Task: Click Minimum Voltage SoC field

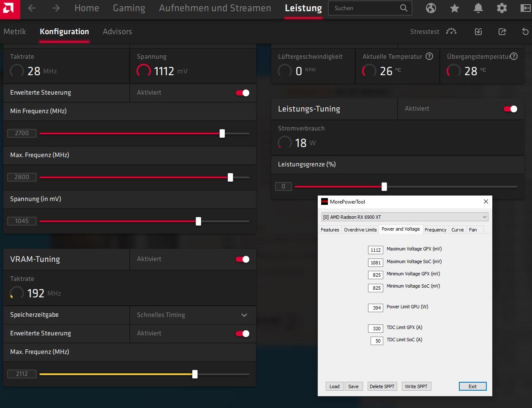Action: click(x=375, y=288)
